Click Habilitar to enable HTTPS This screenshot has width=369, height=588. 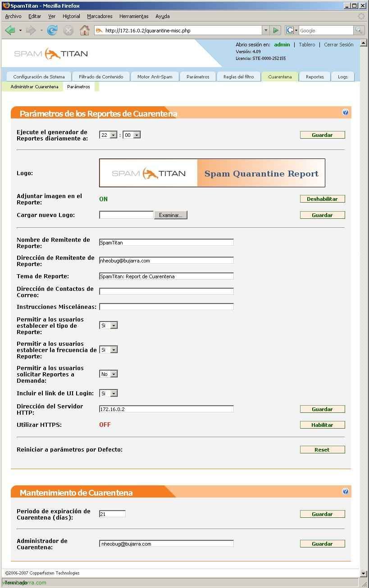tap(323, 425)
